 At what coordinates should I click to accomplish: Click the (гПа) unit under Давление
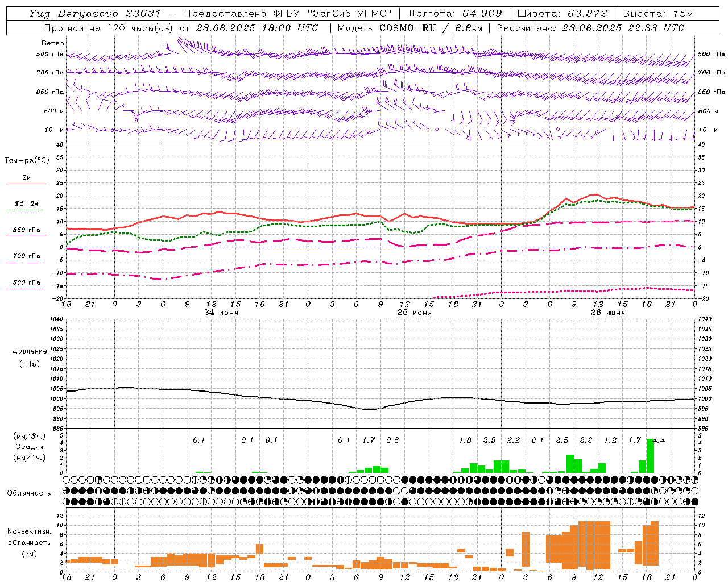click(x=30, y=364)
